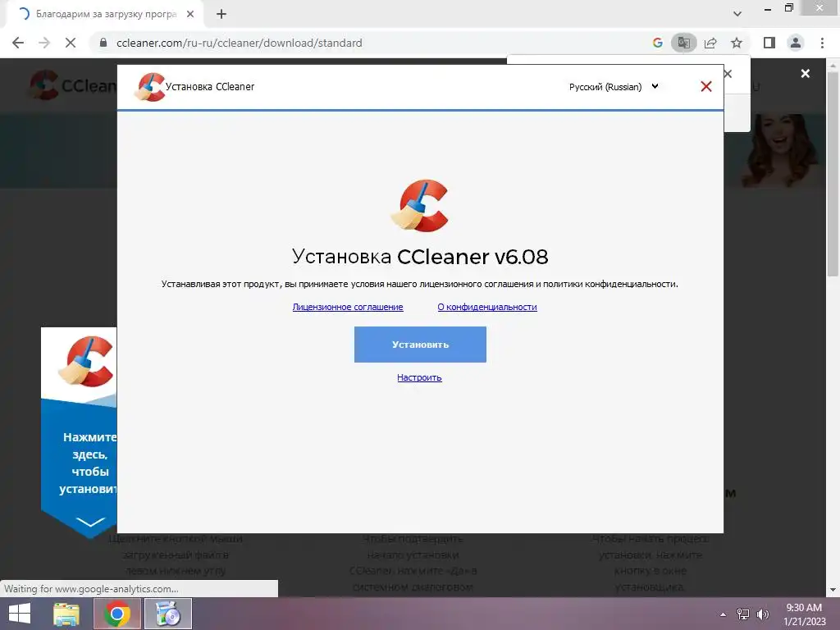Click the Share this page icon
The height and width of the screenshot is (630, 840).
pyautogui.click(x=710, y=43)
